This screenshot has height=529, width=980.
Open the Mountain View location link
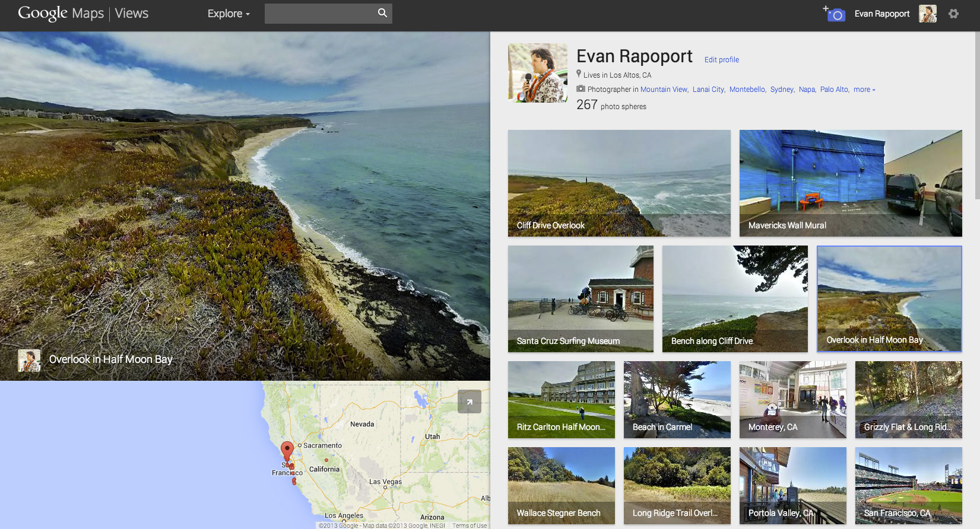pyautogui.click(x=664, y=90)
